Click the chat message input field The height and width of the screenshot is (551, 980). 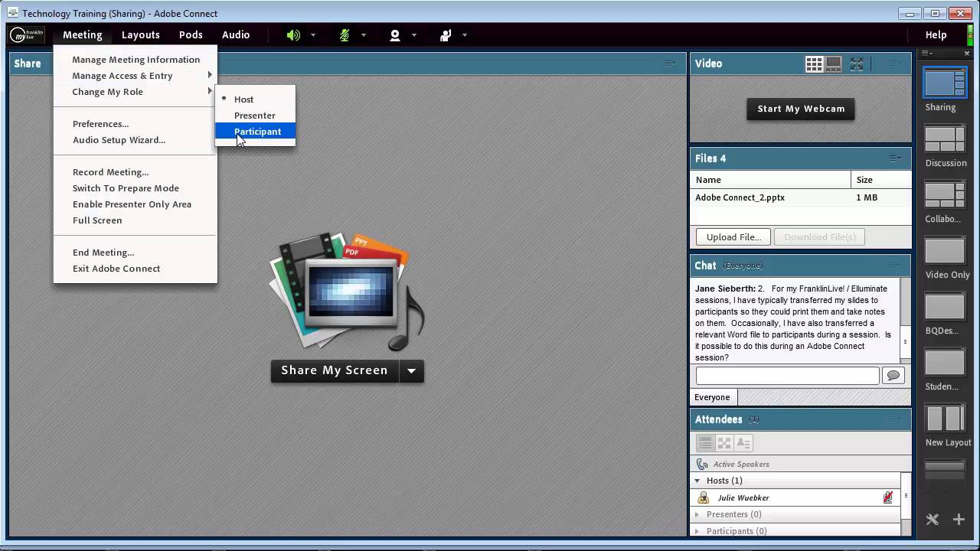(x=787, y=375)
